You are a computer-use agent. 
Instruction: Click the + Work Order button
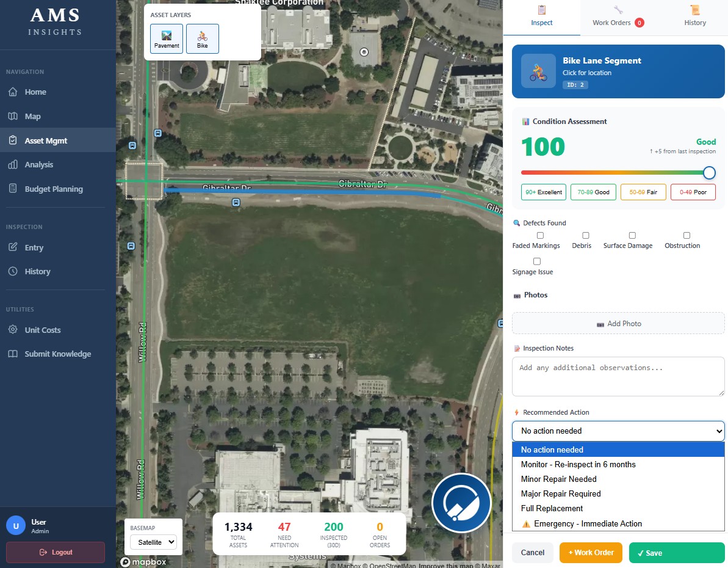[x=591, y=553]
